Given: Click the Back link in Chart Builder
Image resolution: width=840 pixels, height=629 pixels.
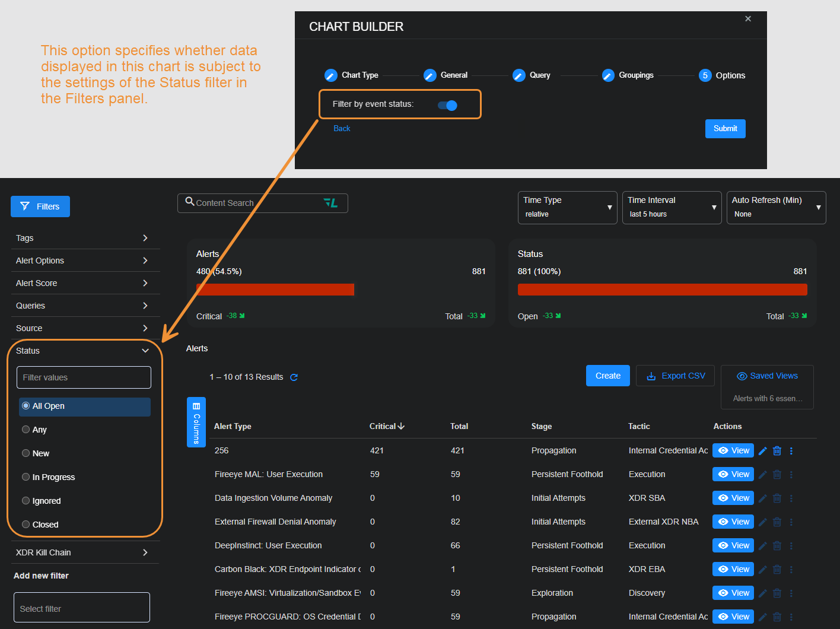Looking at the screenshot, I should click(x=342, y=128).
